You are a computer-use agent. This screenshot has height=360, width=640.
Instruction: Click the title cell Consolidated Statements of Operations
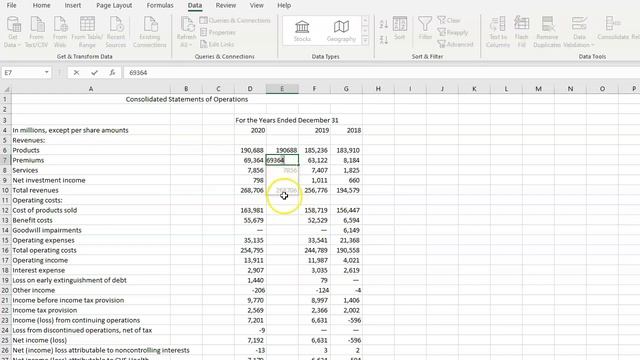tap(187, 99)
